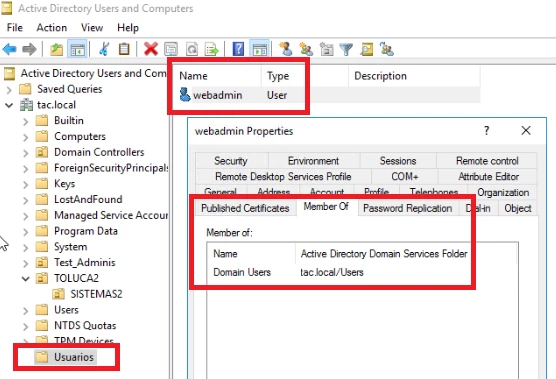Viewport: 556px width, 379px height.
Task: Click Add to group toolbar icon
Action: tap(387, 49)
